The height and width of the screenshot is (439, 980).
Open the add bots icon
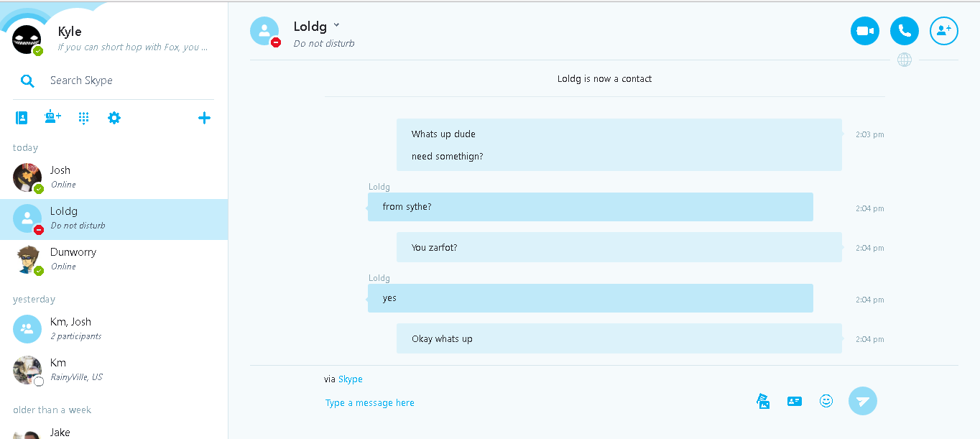(53, 117)
